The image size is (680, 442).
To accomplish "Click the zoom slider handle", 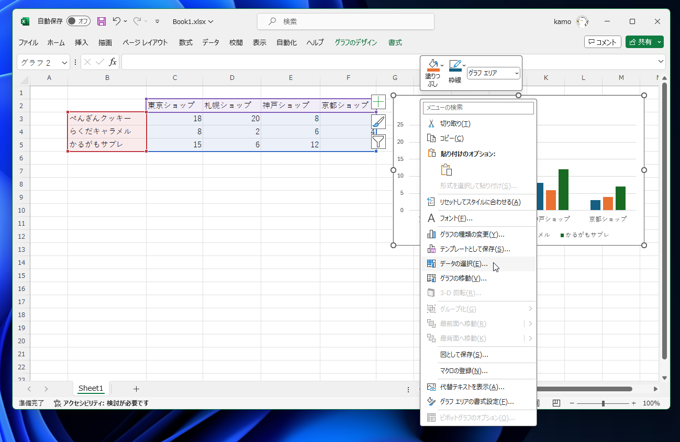I will (603, 403).
